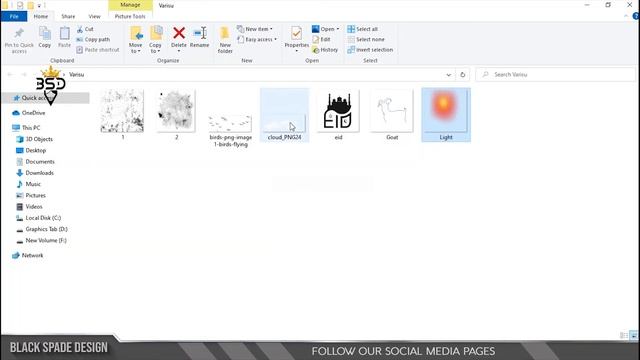The height and width of the screenshot is (360, 640).
Task: Create a New folder
Action: pyautogui.click(x=225, y=40)
